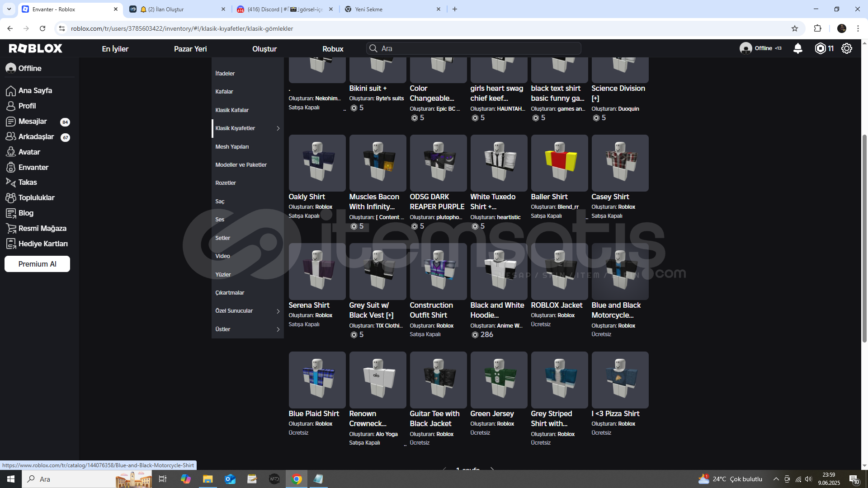Switch to the Yeni Sekme tab
The height and width of the screenshot is (488, 868).
392,9
